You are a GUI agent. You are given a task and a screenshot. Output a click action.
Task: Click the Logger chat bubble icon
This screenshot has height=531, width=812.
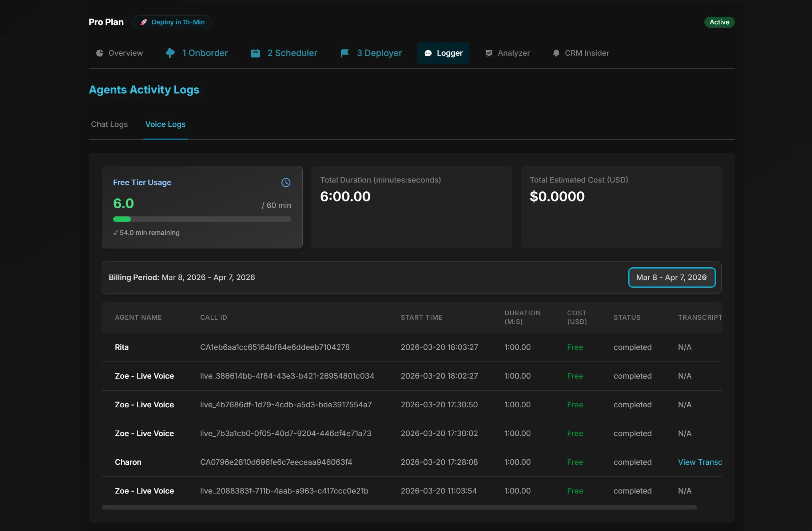click(x=428, y=53)
